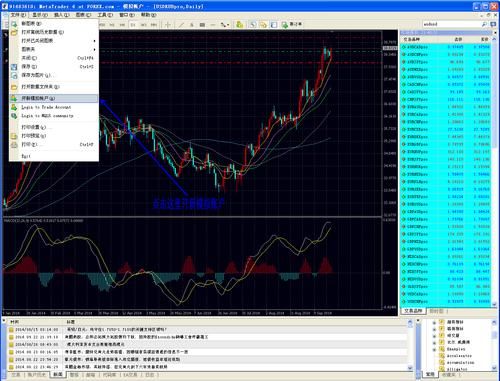Screen dimensions: 500x381
Task: Click the print preview icon in menu
Action: [x=14, y=136]
